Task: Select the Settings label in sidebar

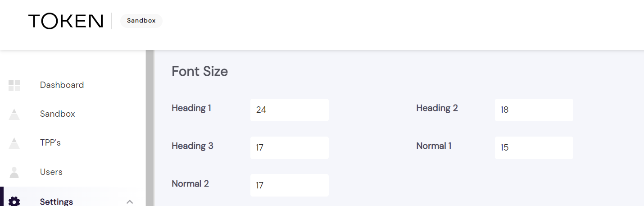Action: coord(56,201)
